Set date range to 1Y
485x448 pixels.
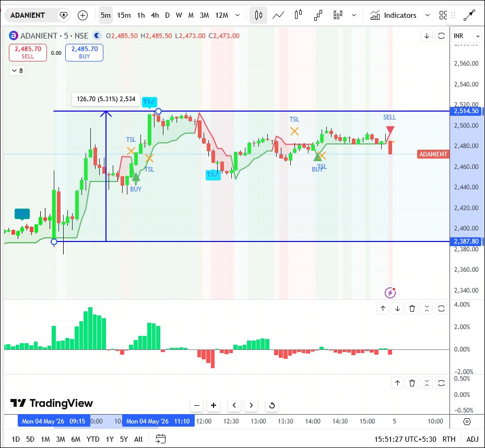coord(110,439)
